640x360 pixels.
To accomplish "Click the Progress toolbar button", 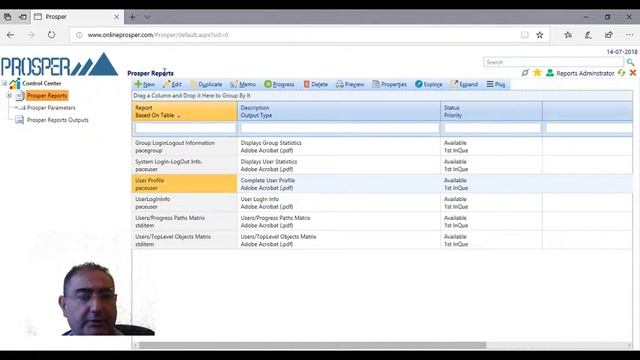I will (x=279, y=84).
